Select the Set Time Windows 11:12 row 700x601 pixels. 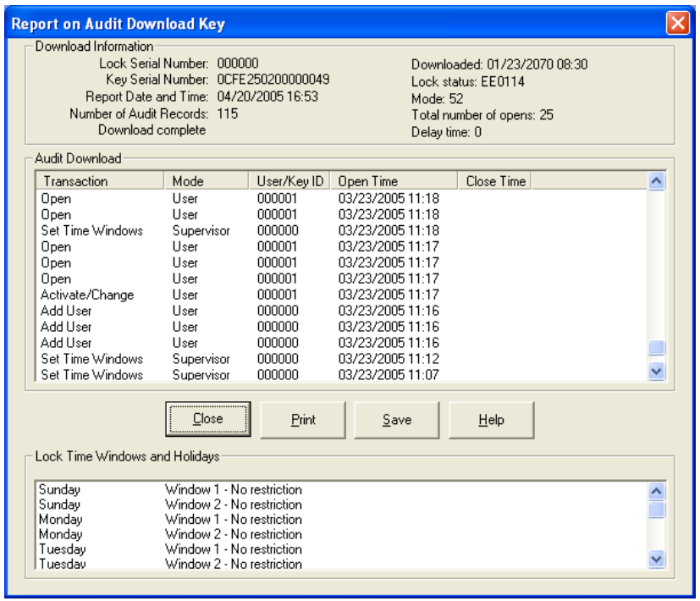pos(91,359)
